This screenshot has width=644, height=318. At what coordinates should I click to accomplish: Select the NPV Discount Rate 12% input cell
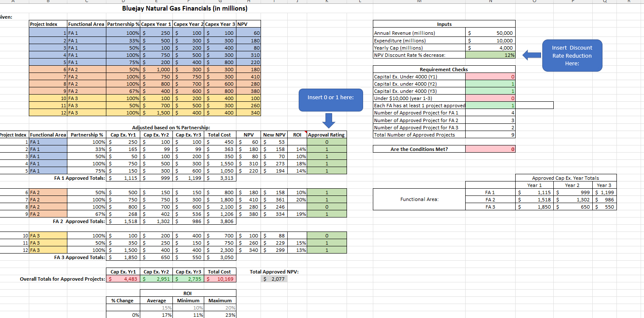(489, 55)
